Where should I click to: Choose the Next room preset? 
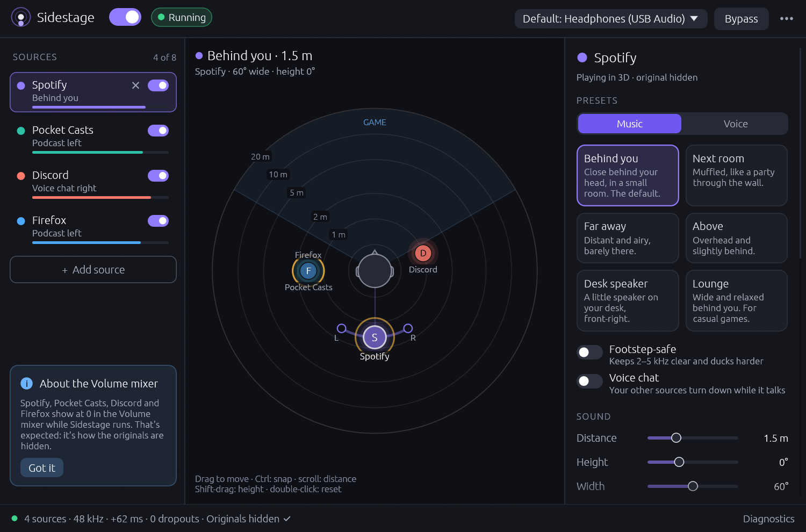pos(736,175)
